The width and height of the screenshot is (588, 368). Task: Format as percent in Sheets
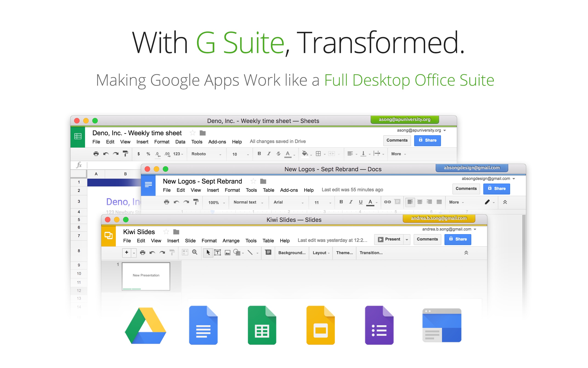pos(148,154)
